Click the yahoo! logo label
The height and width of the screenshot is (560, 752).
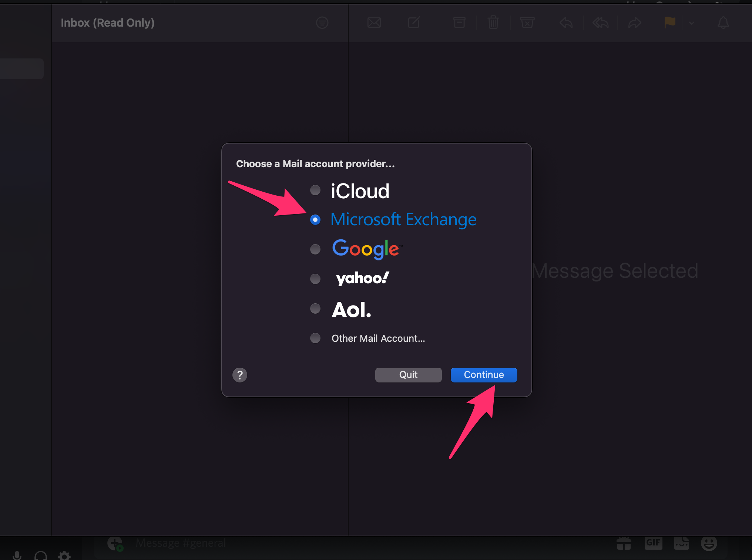click(362, 279)
